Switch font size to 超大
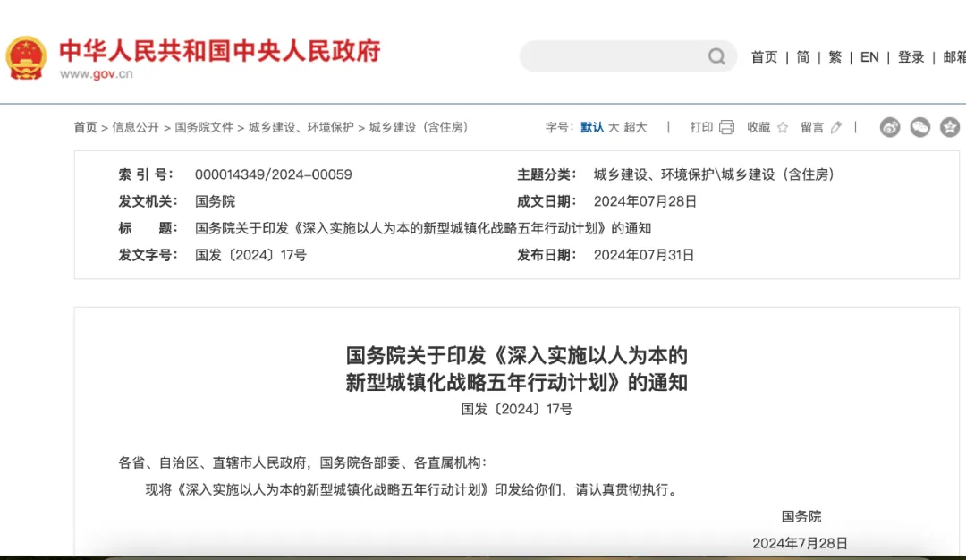Viewport: 966px width, 560px height. point(635,127)
